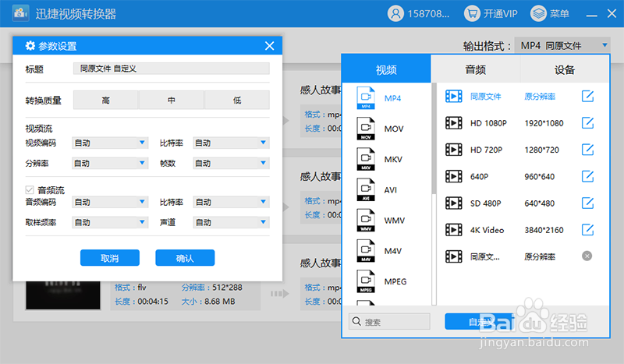The image size is (624, 364).
Task: Click the search magnifier icon
Action: pyautogui.click(x=356, y=321)
